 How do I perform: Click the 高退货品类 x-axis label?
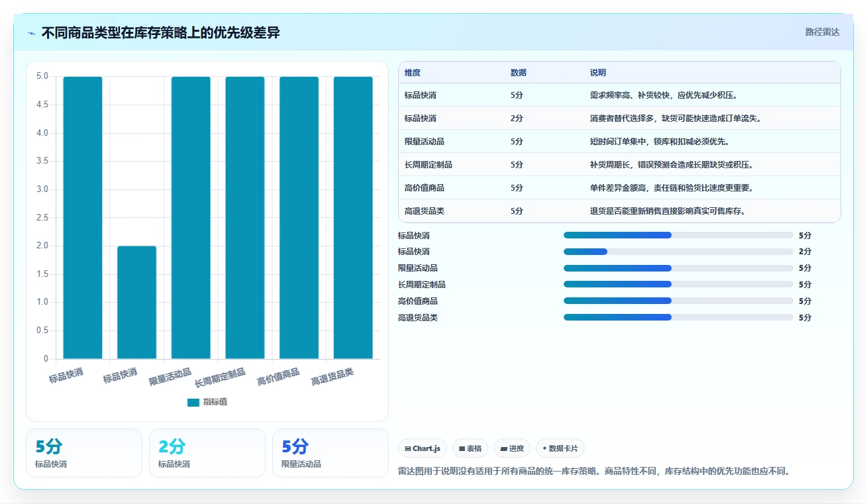[332, 377]
